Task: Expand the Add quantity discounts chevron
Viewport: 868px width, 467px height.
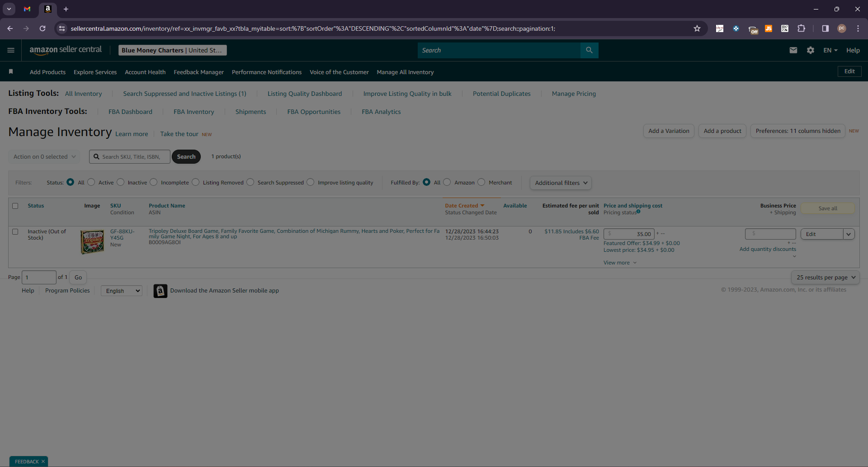Action: click(794, 256)
